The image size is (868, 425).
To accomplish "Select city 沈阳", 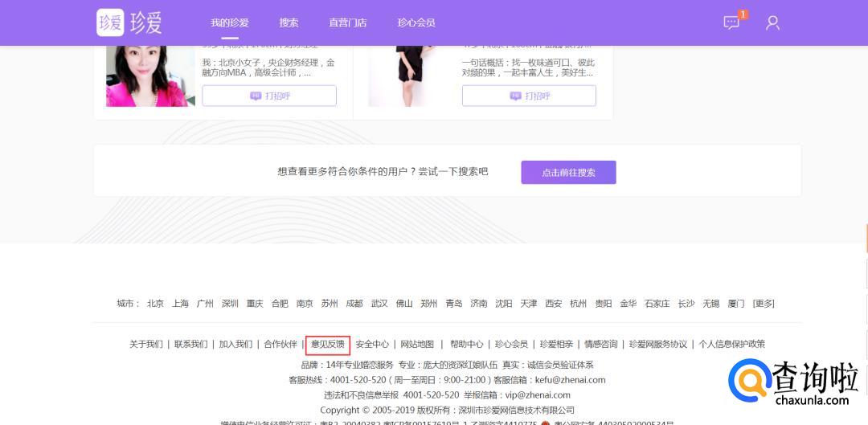I will (504, 304).
